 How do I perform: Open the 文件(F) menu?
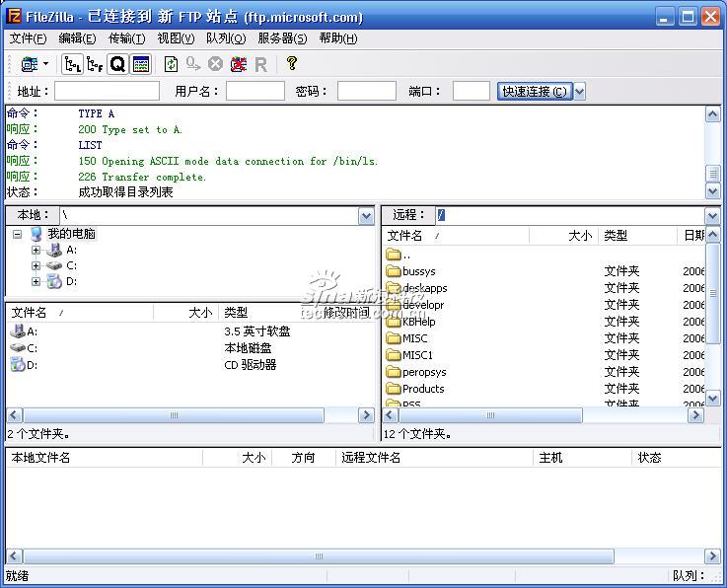click(29, 38)
